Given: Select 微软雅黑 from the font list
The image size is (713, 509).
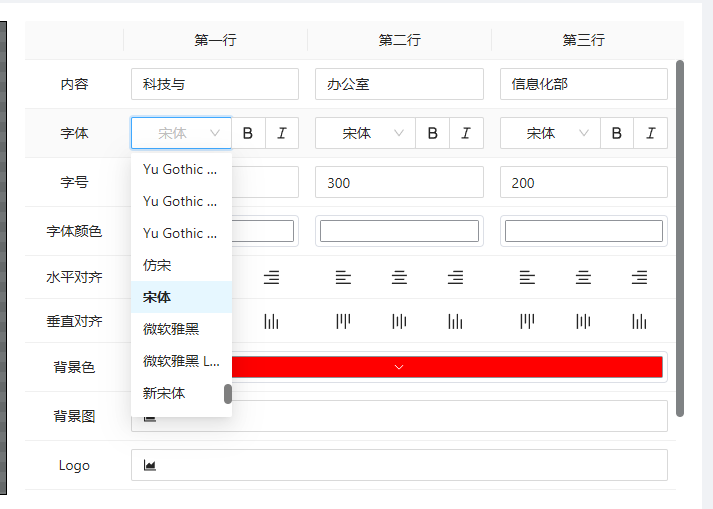Looking at the screenshot, I should pyautogui.click(x=171, y=329).
